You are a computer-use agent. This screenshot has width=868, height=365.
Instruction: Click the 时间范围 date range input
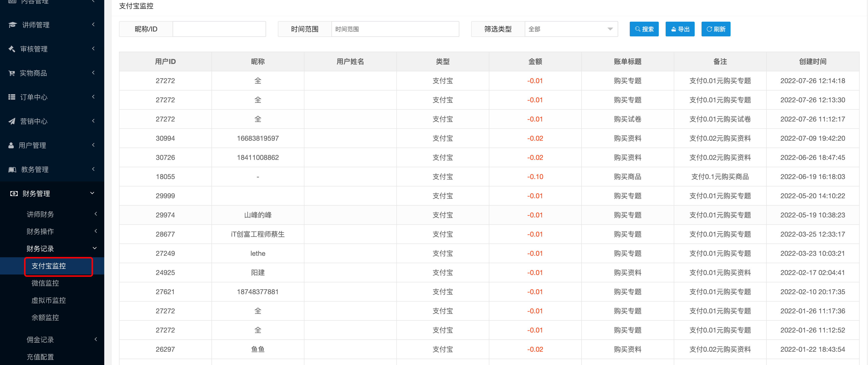395,29
